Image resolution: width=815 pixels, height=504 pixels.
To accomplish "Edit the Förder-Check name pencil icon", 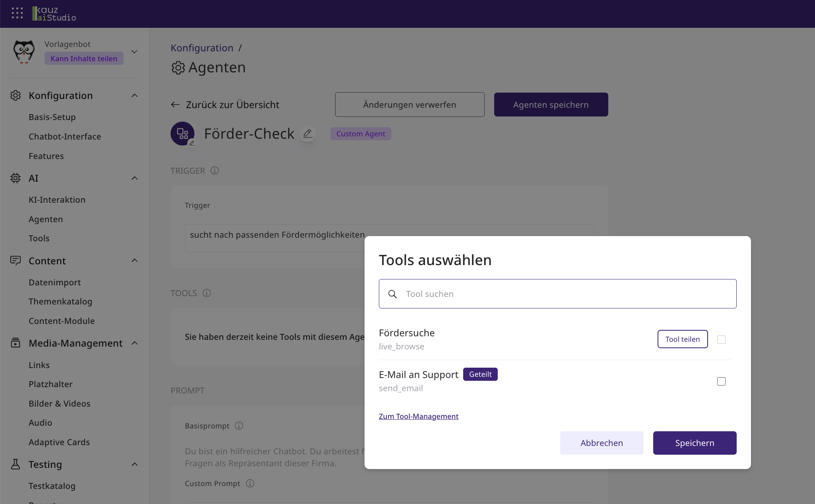I will [307, 134].
